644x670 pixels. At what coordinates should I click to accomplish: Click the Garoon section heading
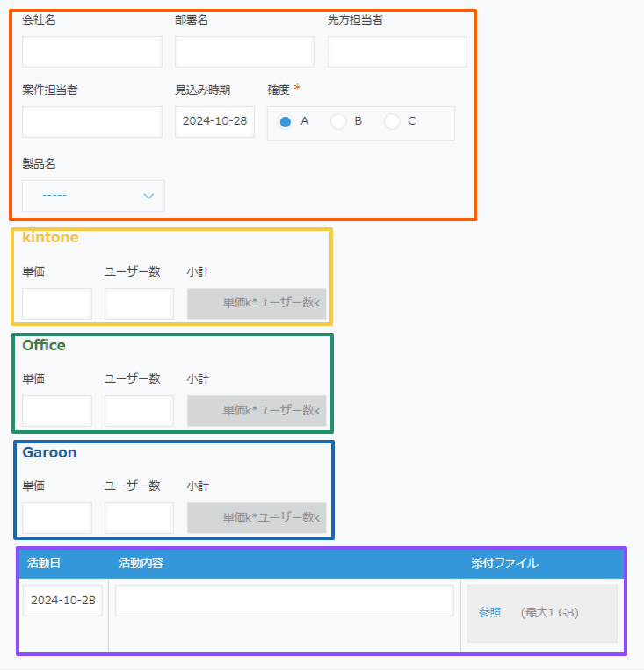[x=49, y=452]
